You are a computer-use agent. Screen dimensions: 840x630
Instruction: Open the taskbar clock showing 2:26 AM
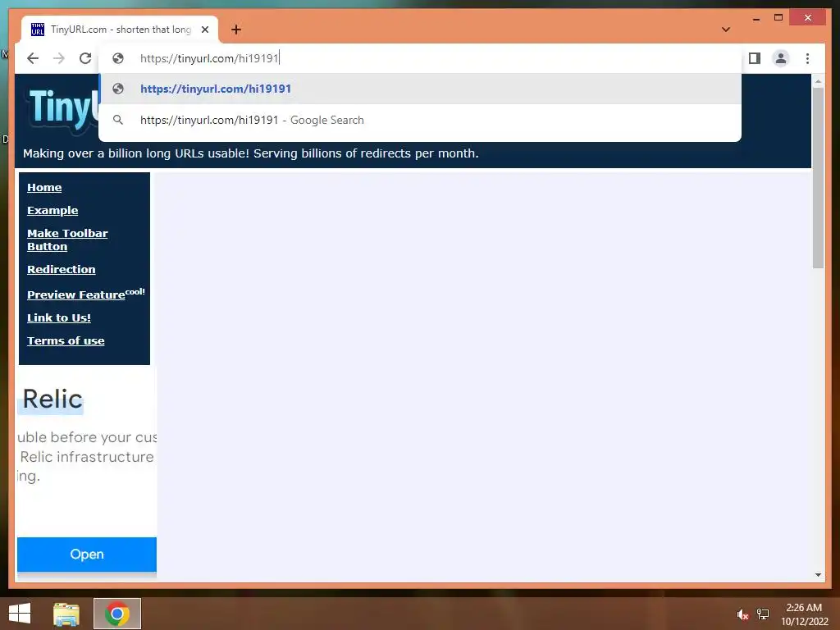804,614
